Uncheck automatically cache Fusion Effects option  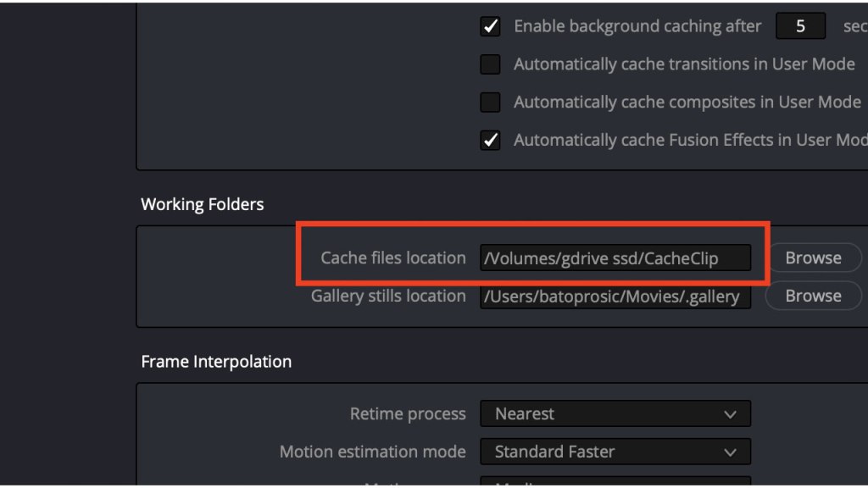[490, 141]
